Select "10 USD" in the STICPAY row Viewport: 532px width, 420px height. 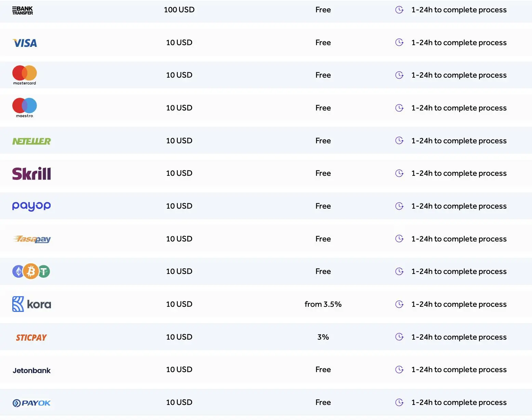click(179, 337)
